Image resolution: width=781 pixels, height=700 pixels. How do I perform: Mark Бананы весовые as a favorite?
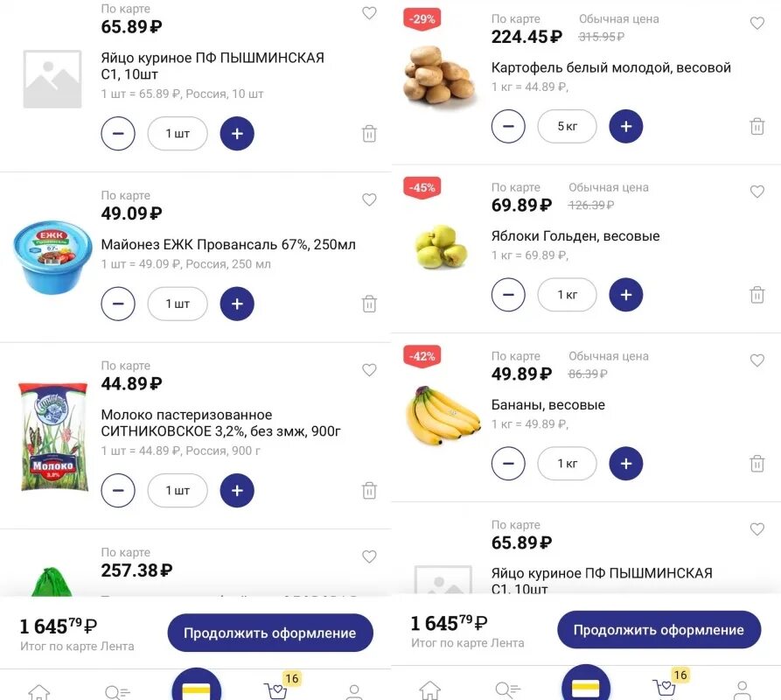[x=757, y=360]
